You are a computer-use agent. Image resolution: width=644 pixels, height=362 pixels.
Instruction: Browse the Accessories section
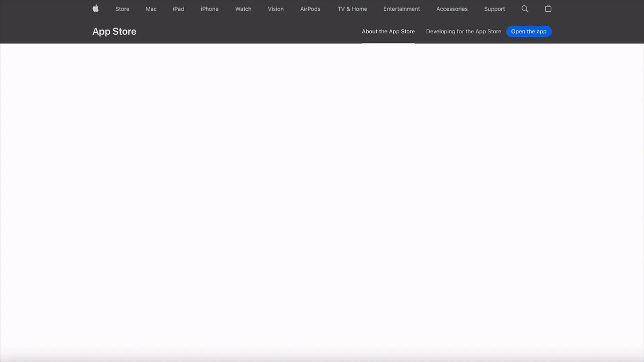[451, 9]
